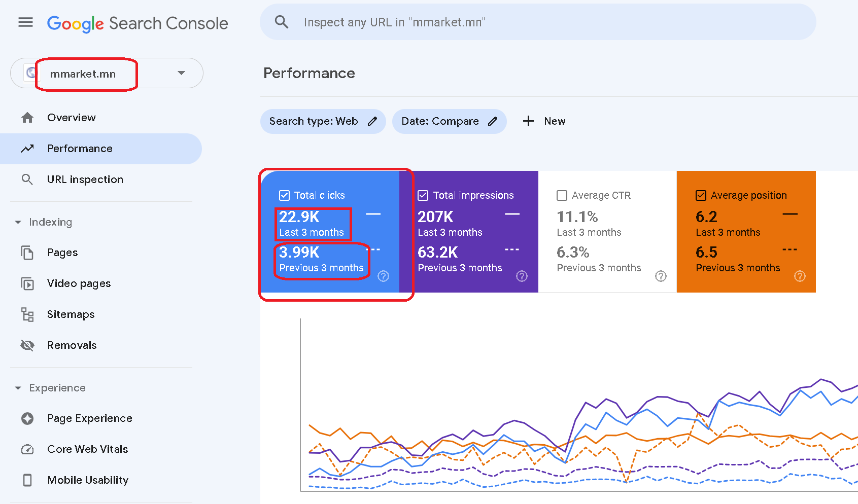Viewport: 858px width, 504px height.
Task: Open help icon on Average CTR card
Action: click(661, 276)
